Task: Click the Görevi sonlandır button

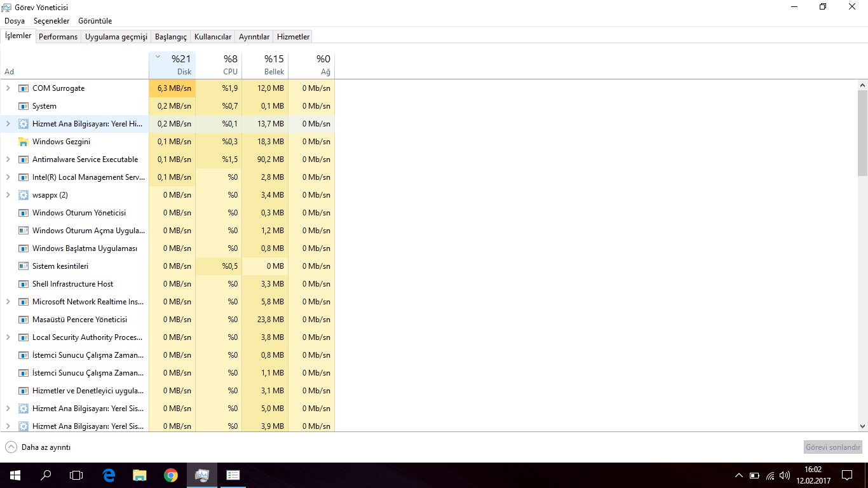Action: tap(833, 447)
